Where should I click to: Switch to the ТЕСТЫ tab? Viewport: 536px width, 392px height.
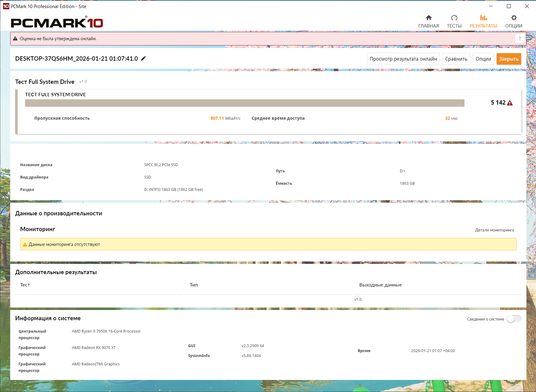tap(454, 22)
